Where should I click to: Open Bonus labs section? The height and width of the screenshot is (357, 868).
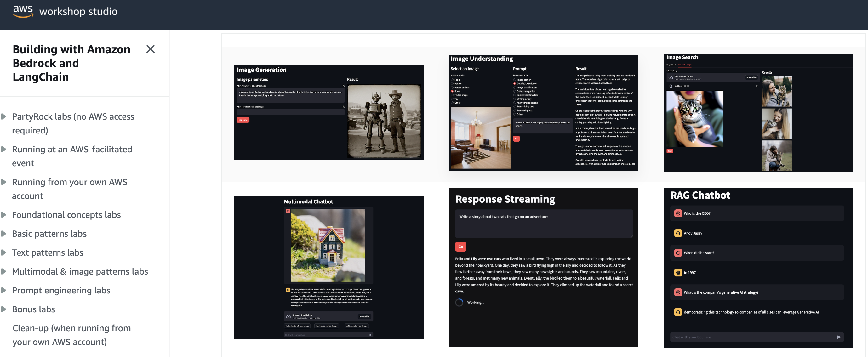pos(33,309)
